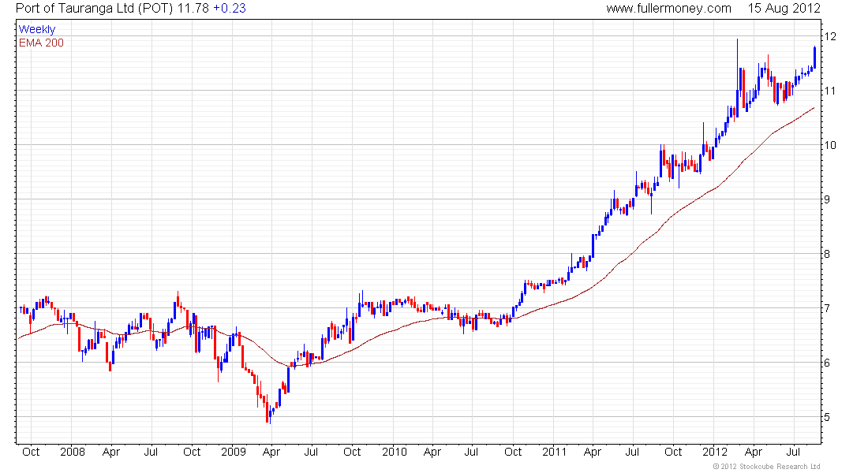This screenshot has width=868, height=473.
Task: Click the y-axis label 10
Action: tap(830, 145)
